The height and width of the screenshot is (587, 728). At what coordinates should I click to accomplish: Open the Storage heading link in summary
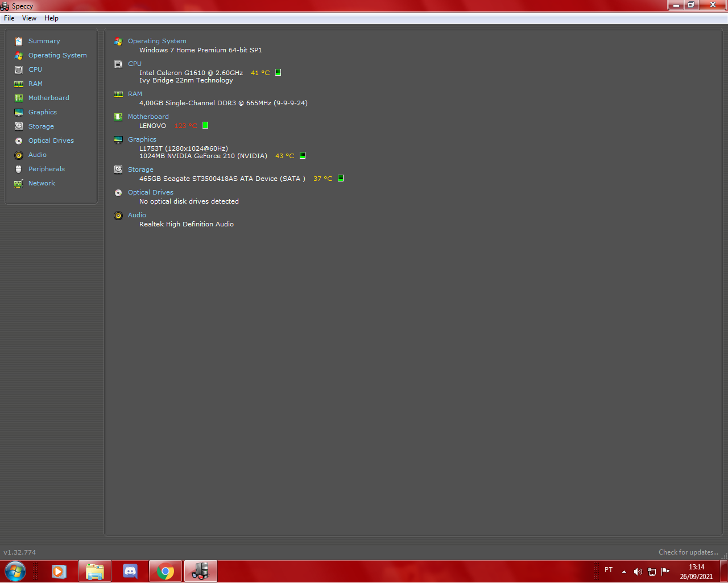coord(140,170)
